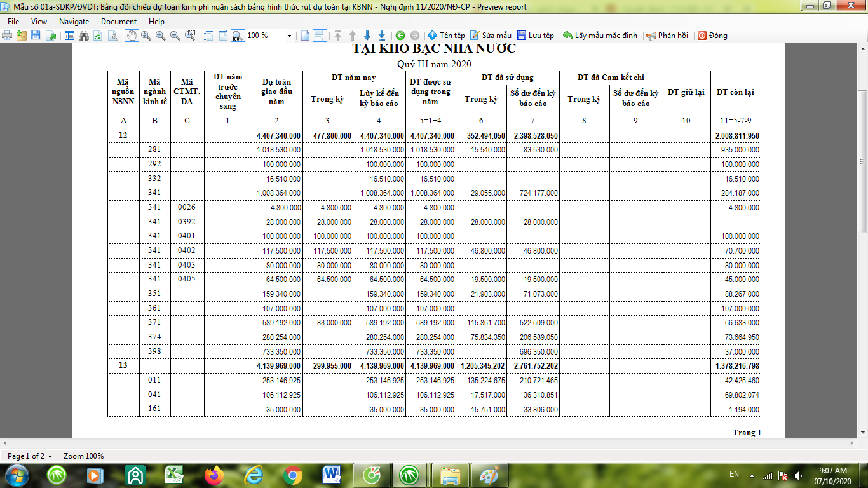Click sector code 161
Viewport: 868px width, 488px height.
(x=154, y=409)
